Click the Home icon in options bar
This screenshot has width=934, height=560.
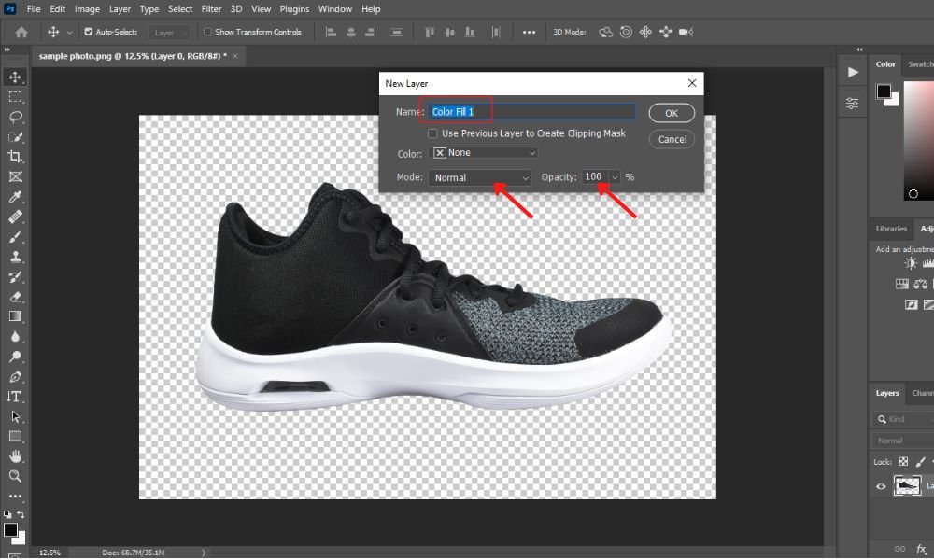click(21, 32)
